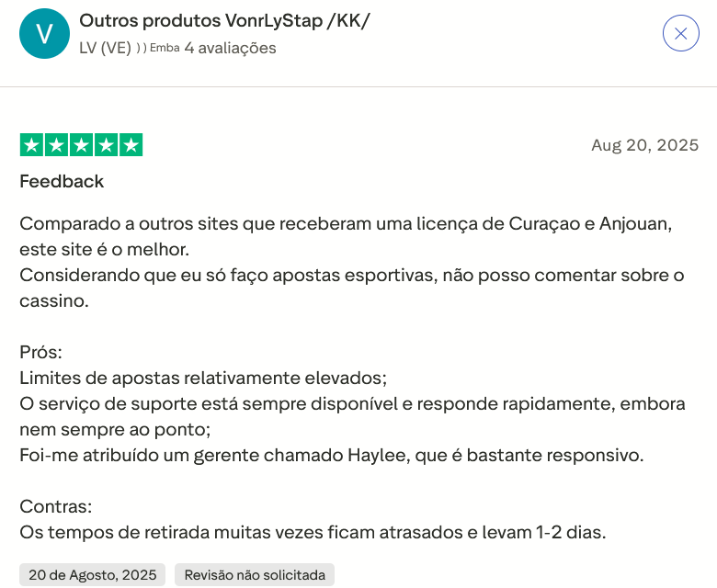Open the Outros produtos VonrLyStap profile name
The width and height of the screenshot is (717, 588).
click(x=224, y=20)
